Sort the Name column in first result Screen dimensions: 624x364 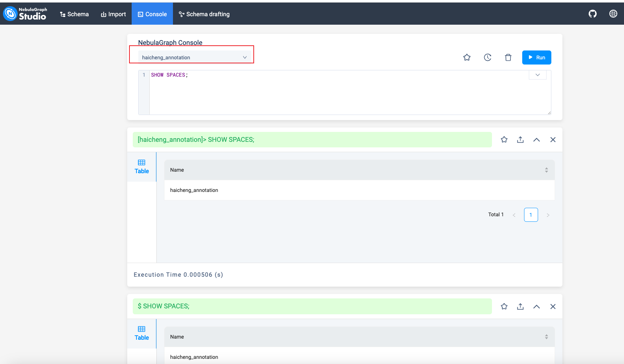point(547,170)
